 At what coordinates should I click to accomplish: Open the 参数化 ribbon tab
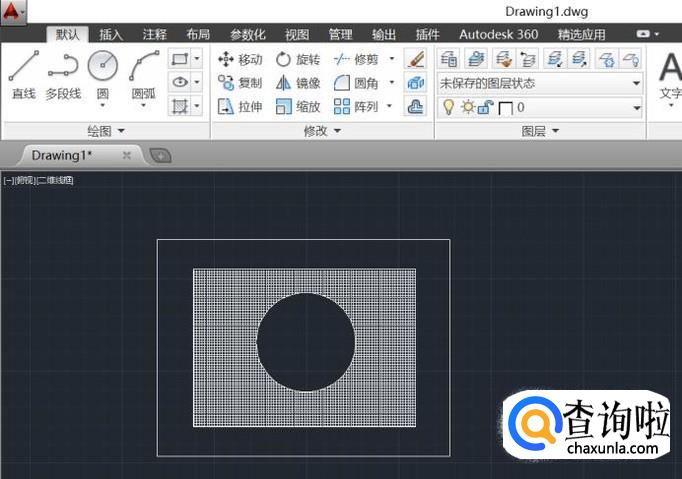(x=247, y=34)
